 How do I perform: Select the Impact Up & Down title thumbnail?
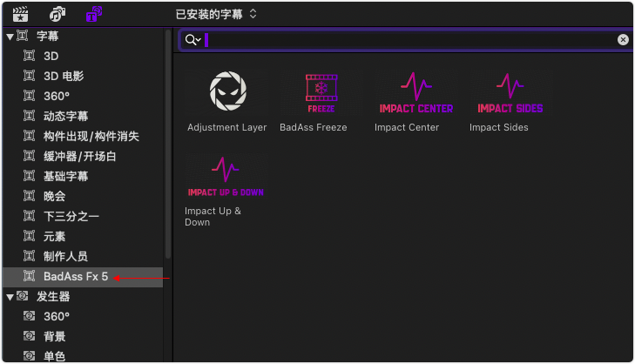(x=226, y=176)
